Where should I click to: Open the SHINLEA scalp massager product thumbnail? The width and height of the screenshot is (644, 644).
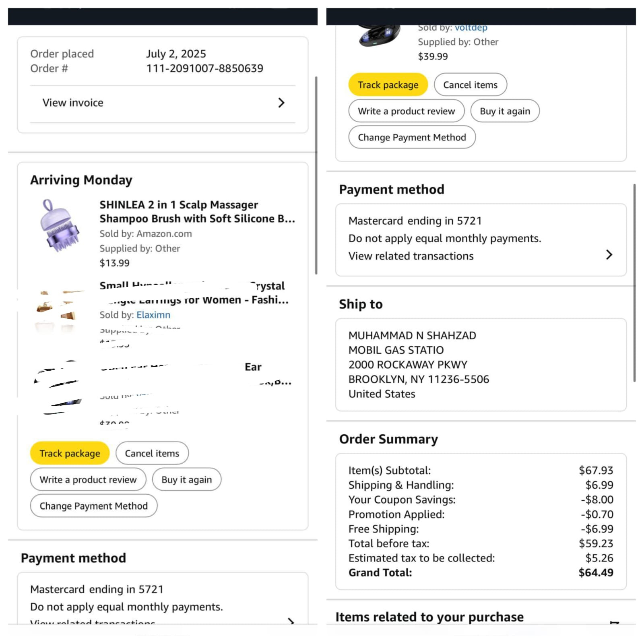click(x=60, y=226)
